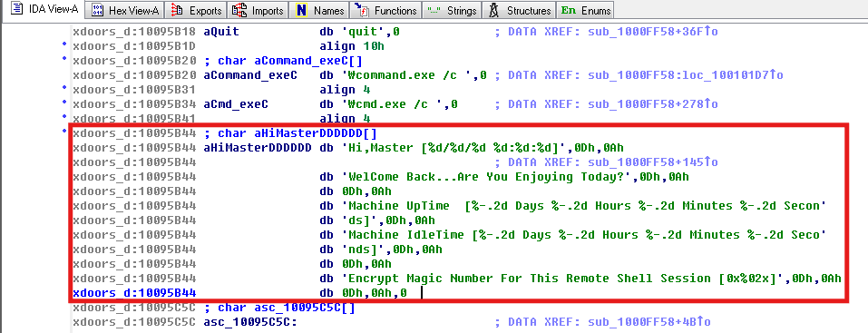
Task: Click the address xdoors_d:10095B31
Action: (x=134, y=90)
